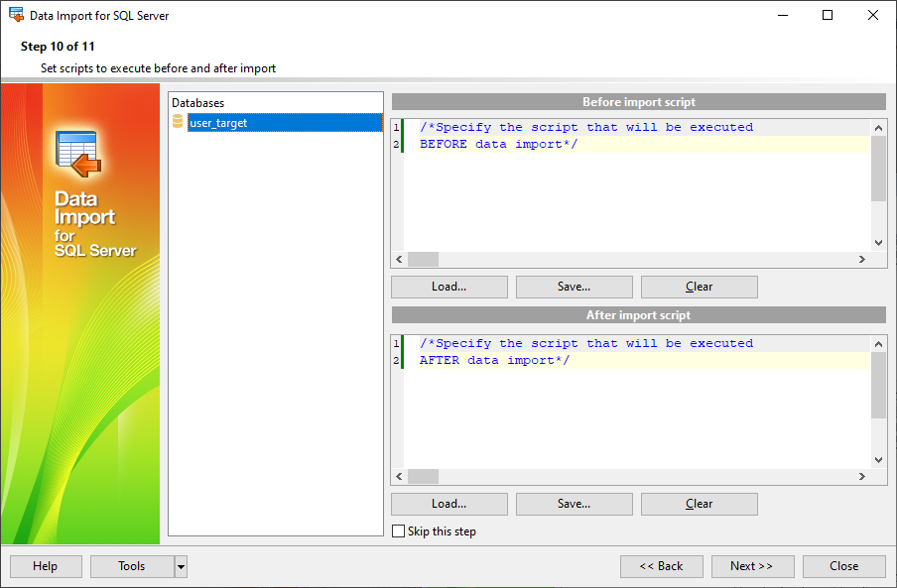Enable the Skip this step checkbox
Image resolution: width=897 pixels, height=588 pixels.
(399, 531)
